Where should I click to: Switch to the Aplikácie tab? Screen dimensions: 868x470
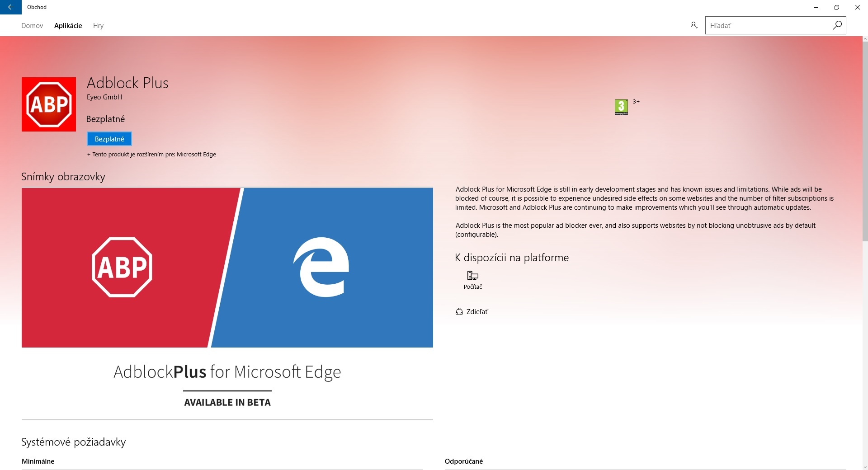(x=68, y=26)
